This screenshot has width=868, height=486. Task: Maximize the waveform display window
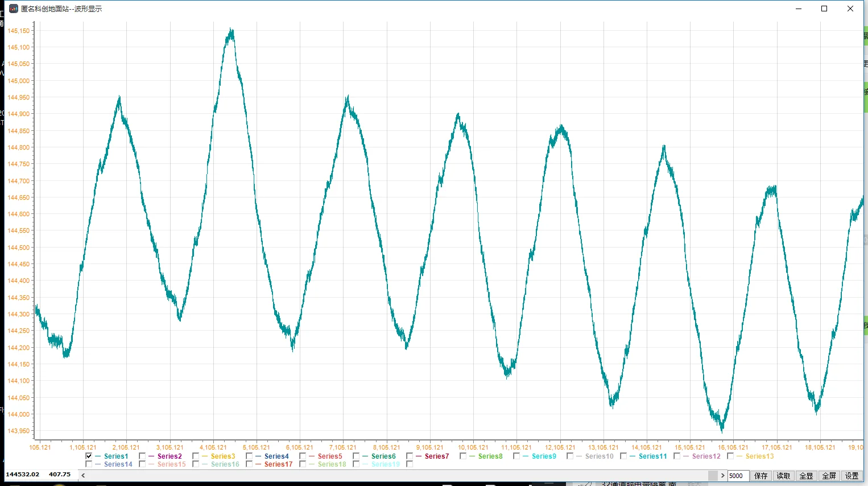pos(824,9)
